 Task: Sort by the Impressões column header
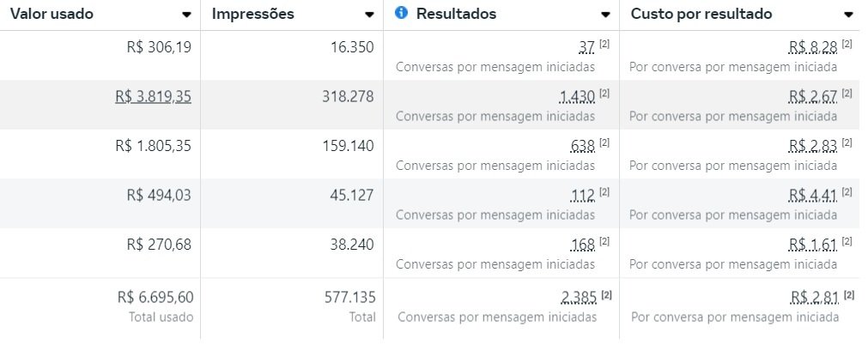[x=252, y=14]
